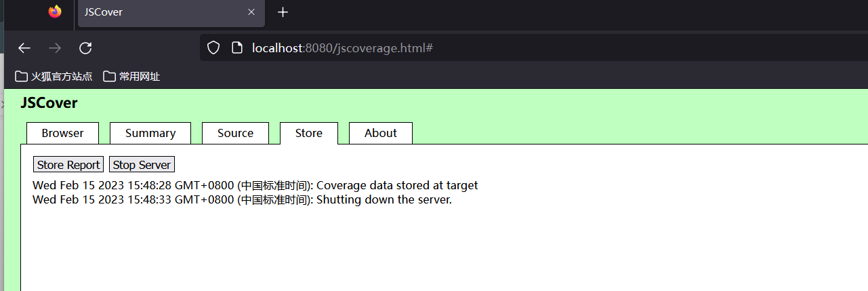Open 常用网址 bookmarks folder
The image size is (868, 291).
[x=131, y=77]
